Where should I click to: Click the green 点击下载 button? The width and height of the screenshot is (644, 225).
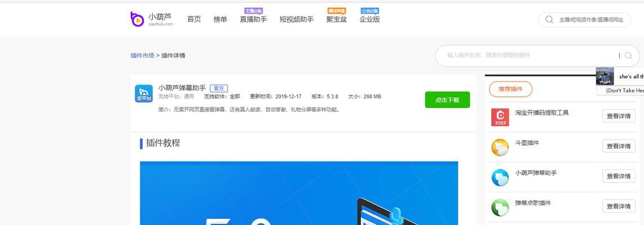447,100
